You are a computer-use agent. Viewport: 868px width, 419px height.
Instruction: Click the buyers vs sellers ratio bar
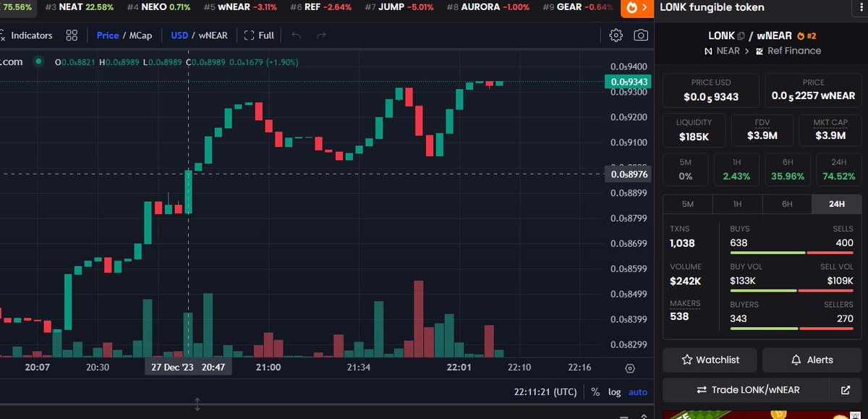coord(792,329)
